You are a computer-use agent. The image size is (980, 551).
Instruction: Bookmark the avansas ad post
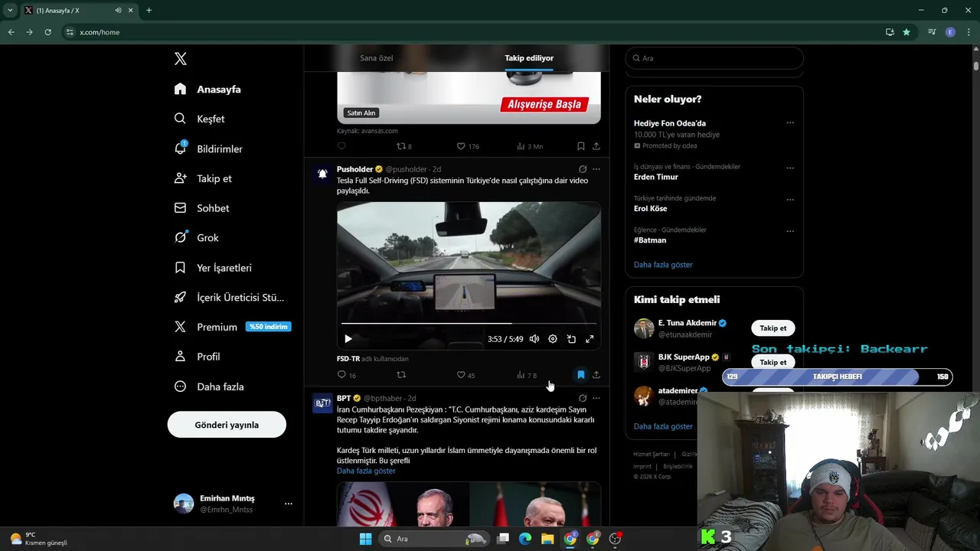point(581,146)
